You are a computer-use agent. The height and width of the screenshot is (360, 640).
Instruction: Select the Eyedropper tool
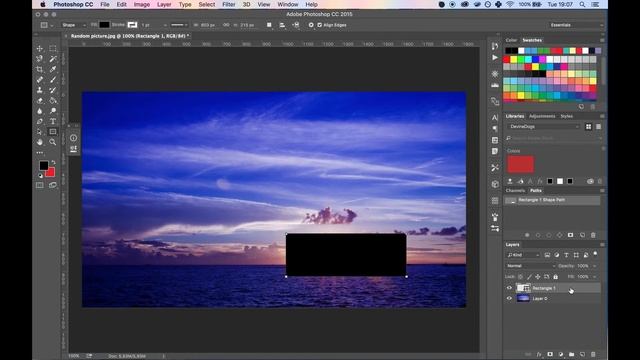[53, 69]
